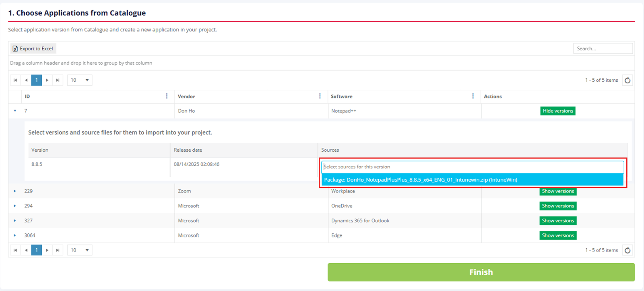Collapse the Notepad++ row with ID 7
This screenshot has height=291, width=644.
pyautogui.click(x=15, y=111)
